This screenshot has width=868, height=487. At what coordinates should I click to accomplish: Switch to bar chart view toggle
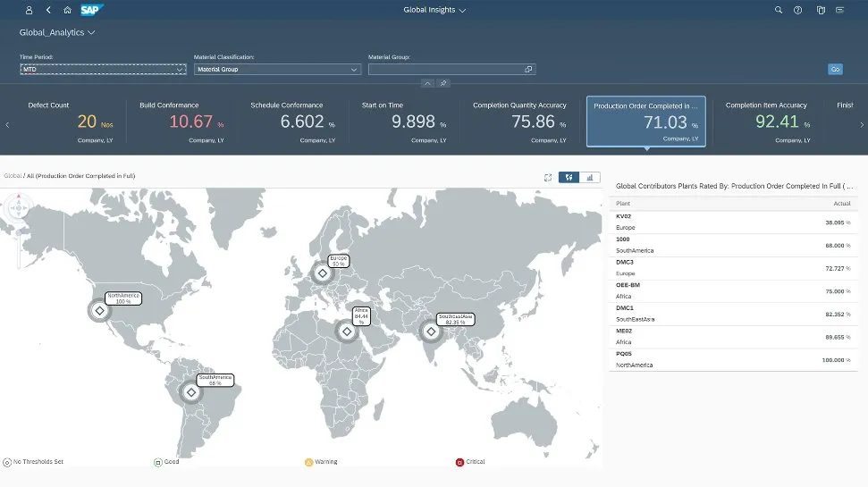[x=590, y=177]
